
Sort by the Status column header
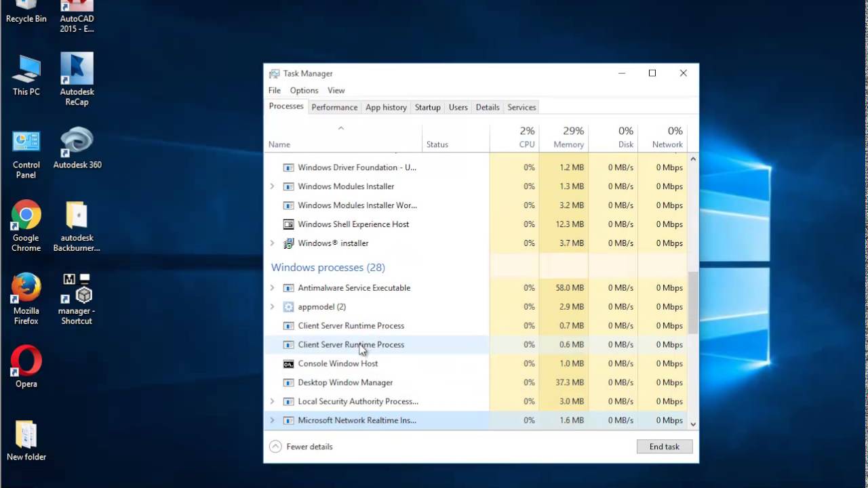tap(456, 138)
